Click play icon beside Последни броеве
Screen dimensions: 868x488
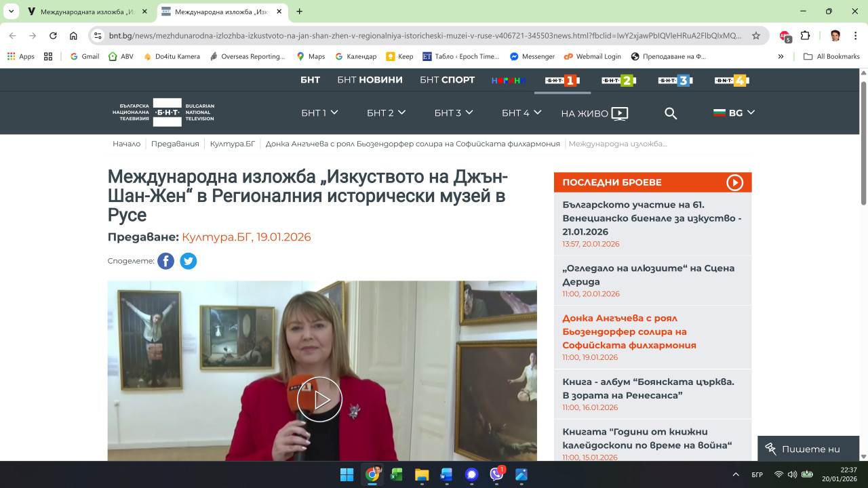tap(734, 182)
